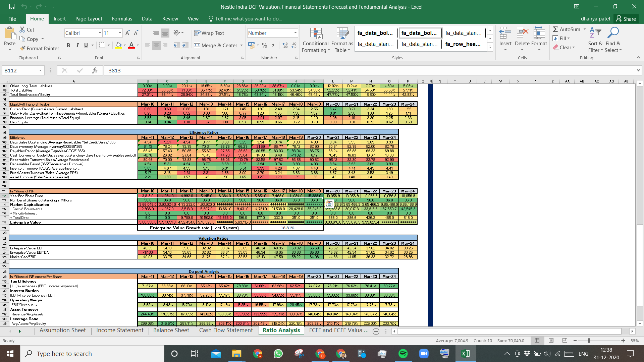Switch to the Balance Sheet tab

click(x=171, y=330)
